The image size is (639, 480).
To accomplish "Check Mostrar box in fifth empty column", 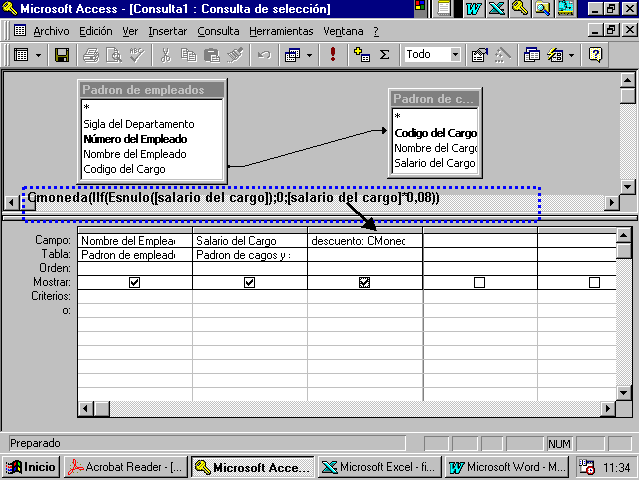I will [x=595, y=282].
